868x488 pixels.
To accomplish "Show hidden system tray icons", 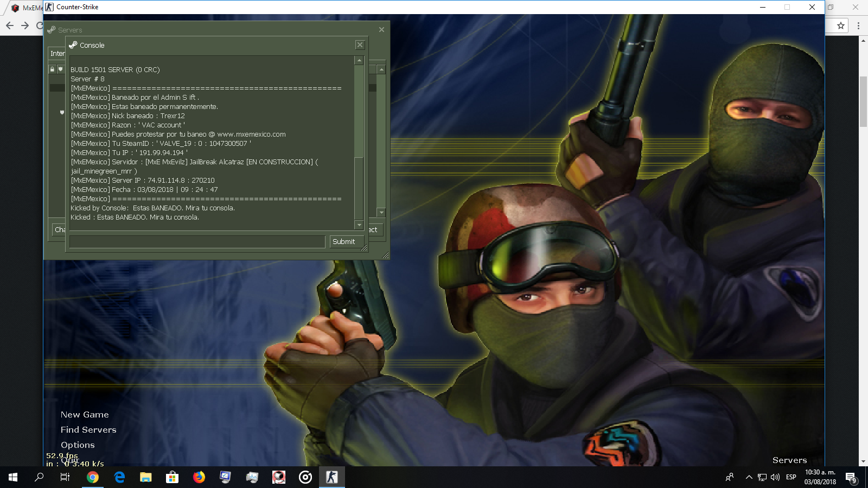I will tap(749, 477).
